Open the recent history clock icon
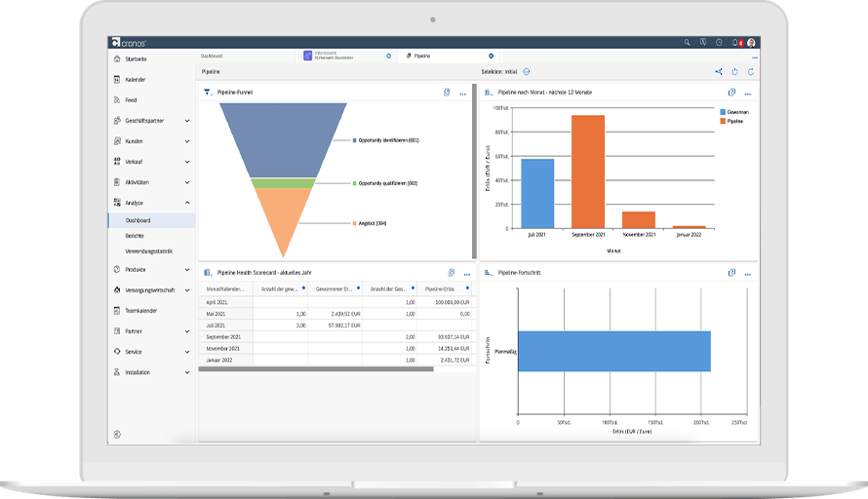This screenshot has width=868, height=499. [719, 43]
